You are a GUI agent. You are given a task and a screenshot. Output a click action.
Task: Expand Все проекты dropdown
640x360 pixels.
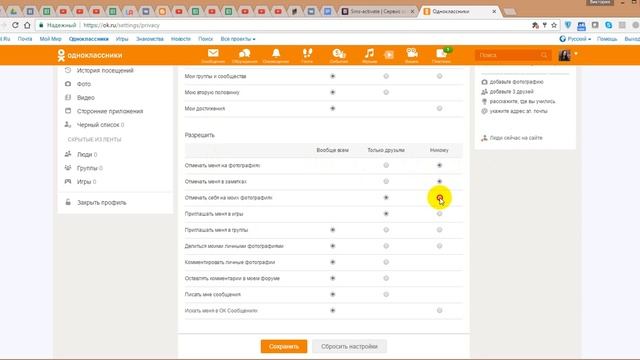click(x=238, y=39)
